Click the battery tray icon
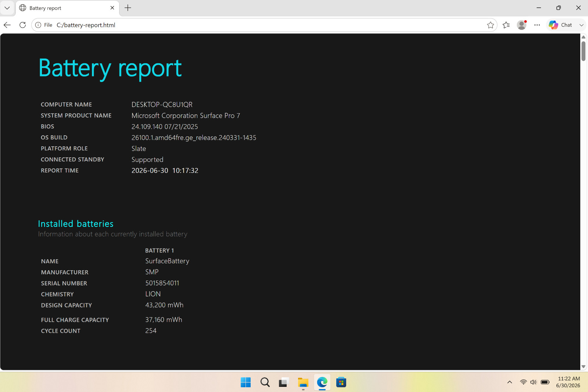The height and width of the screenshot is (392, 588). point(545,382)
